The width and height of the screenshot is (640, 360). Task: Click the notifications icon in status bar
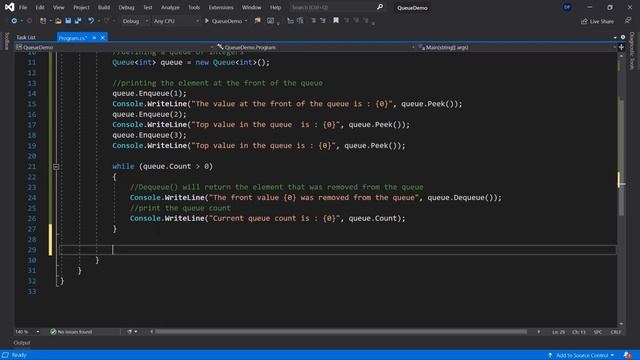[x=627, y=356]
